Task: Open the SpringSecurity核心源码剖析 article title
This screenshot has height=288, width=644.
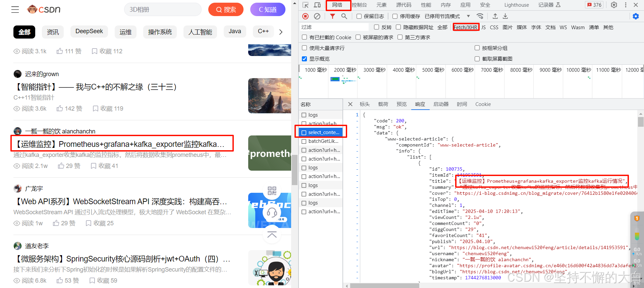Action: click(122, 259)
